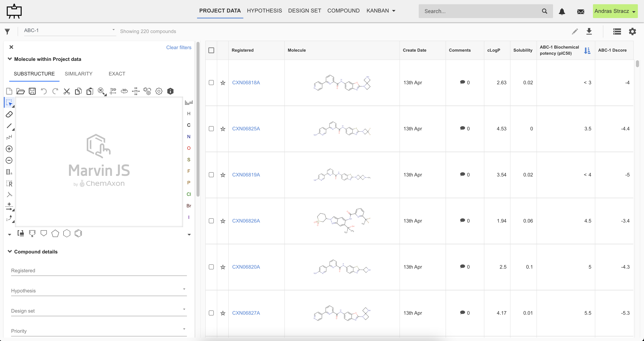Click the scissors cut icon
644x341 pixels.
tap(67, 91)
